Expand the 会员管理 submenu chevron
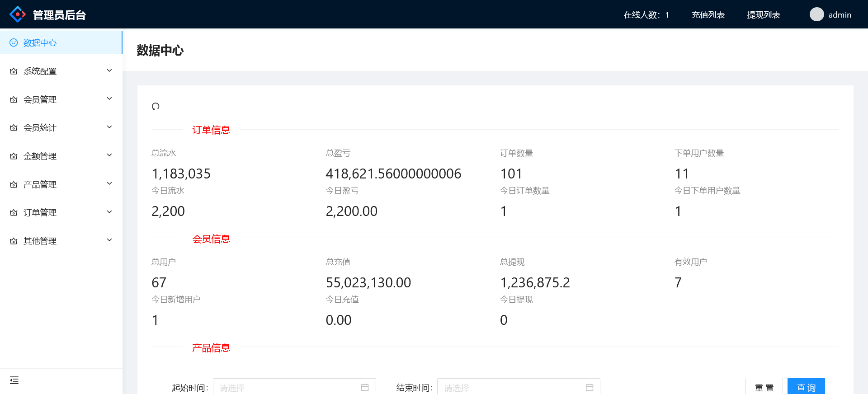The width and height of the screenshot is (868, 394). click(109, 98)
